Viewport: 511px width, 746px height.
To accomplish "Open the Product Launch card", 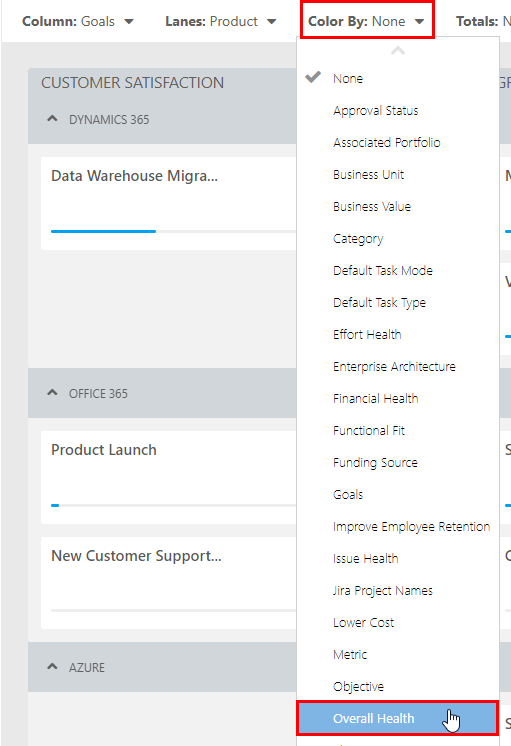I will pyautogui.click(x=169, y=477).
